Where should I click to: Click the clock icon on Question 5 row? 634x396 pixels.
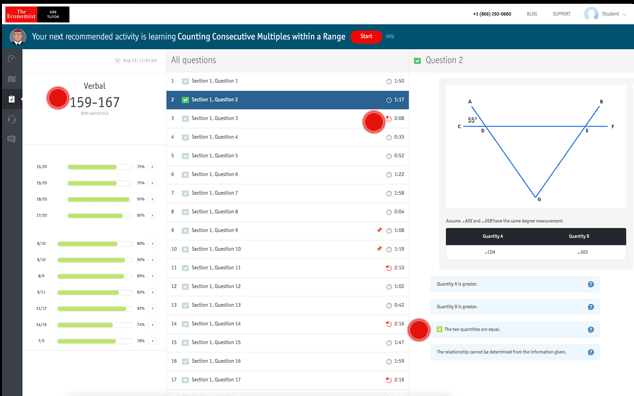(389, 156)
